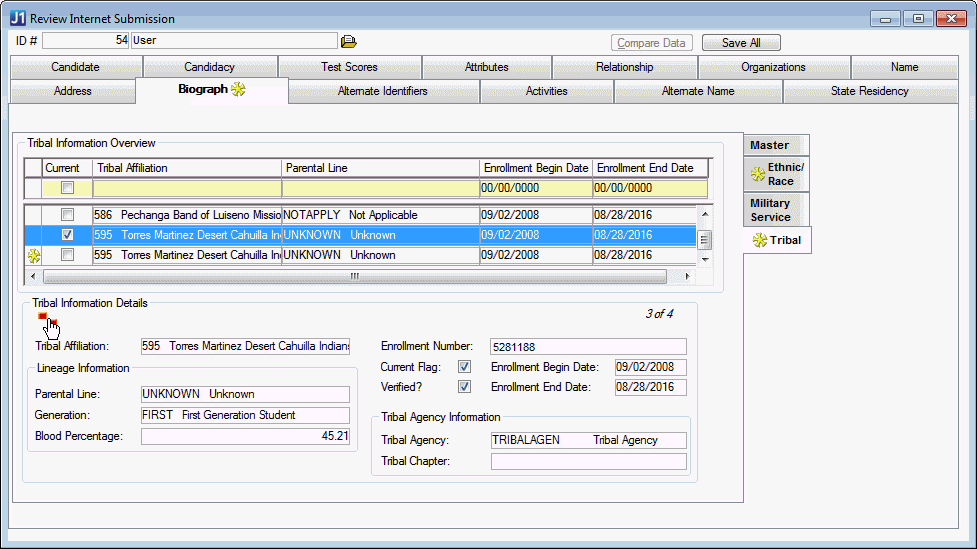Viewport: 977px width, 549px height.
Task: Switch to the Test Scores tab
Action: click(x=349, y=67)
